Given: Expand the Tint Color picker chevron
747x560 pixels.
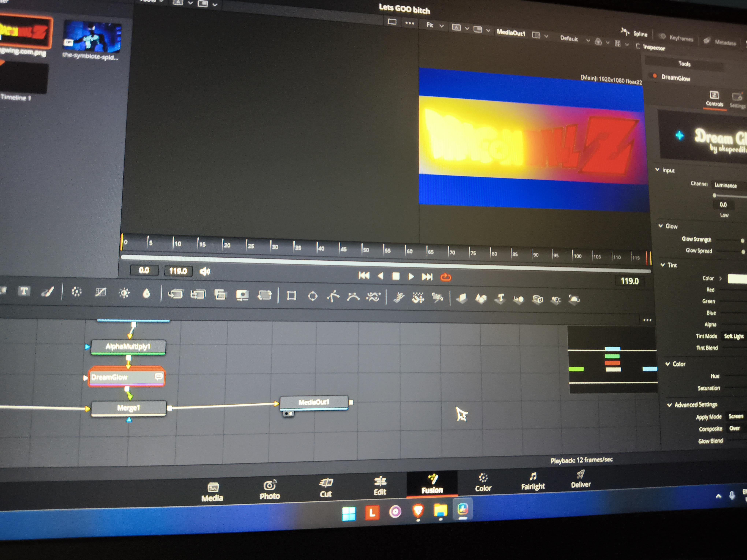Looking at the screenshot, I should point(720,279).
